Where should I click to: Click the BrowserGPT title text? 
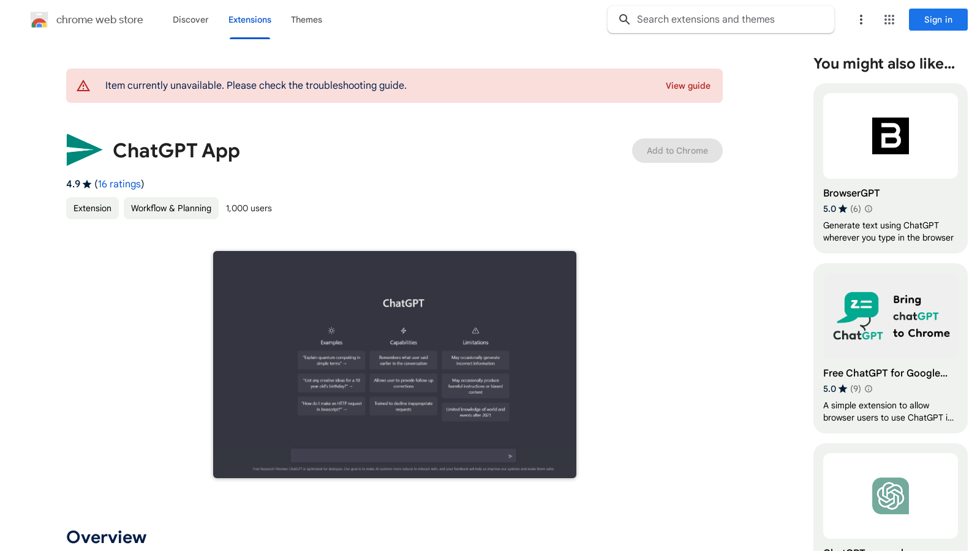pos(851,193)
